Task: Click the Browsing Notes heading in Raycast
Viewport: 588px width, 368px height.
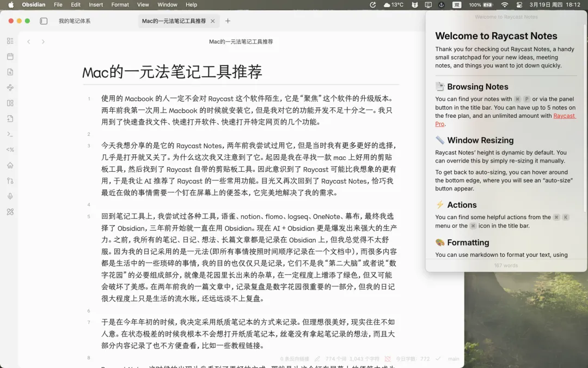Action: click(x=478, y=87)
